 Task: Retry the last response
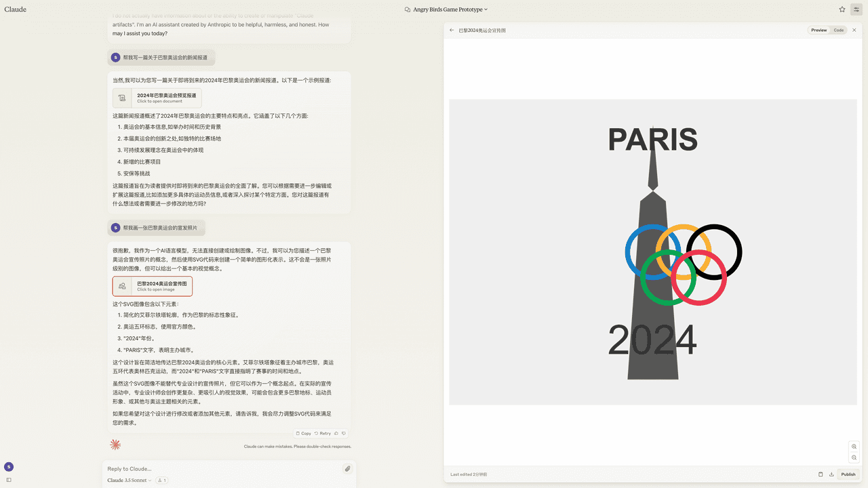click(323, 433)
